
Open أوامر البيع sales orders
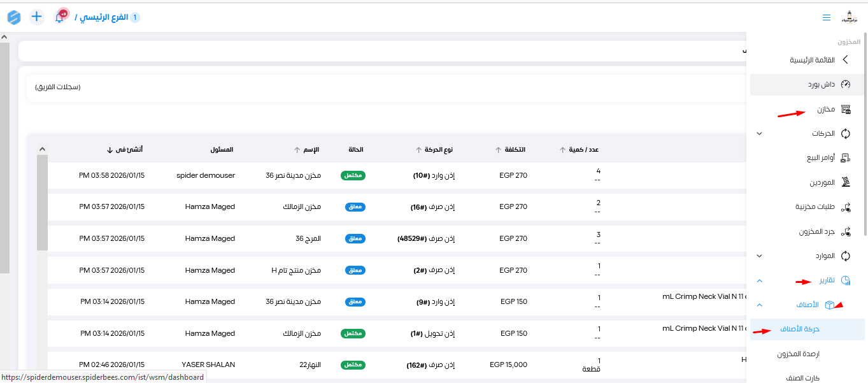tap(820, 158)
